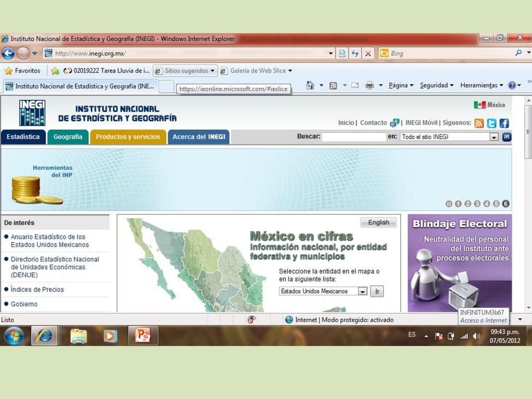Select the INEGI browser tab
Viewport: 532px width, 399px height.
[81, 86]
